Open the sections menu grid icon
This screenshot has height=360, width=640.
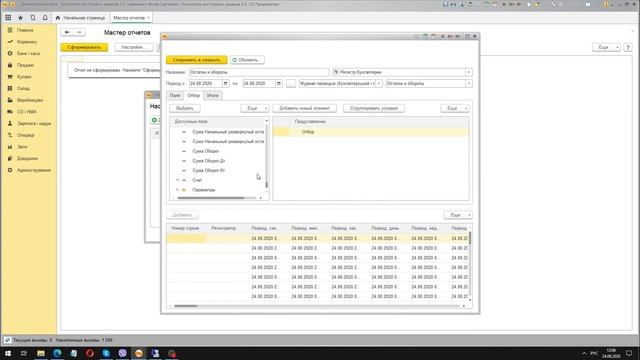[x=8, y=18]
